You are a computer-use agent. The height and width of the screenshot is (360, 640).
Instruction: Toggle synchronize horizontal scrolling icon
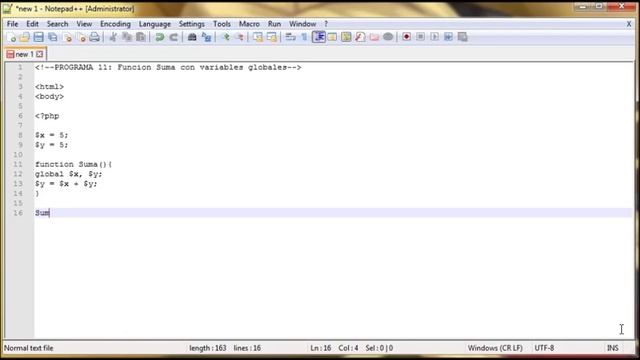[272, 38]
